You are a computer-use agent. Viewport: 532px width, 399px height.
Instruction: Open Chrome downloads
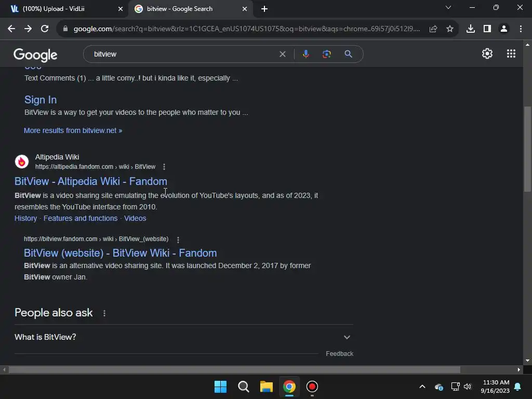471,29
